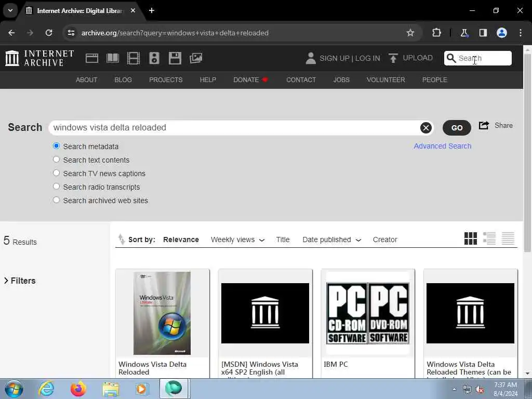
Task: Sort results by Creator
Action: 385,240
